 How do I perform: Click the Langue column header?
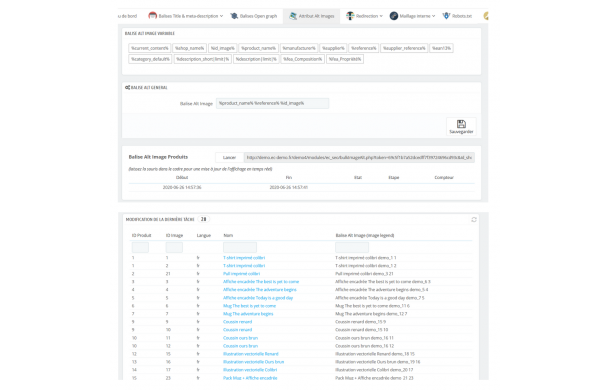click(203, 235)
